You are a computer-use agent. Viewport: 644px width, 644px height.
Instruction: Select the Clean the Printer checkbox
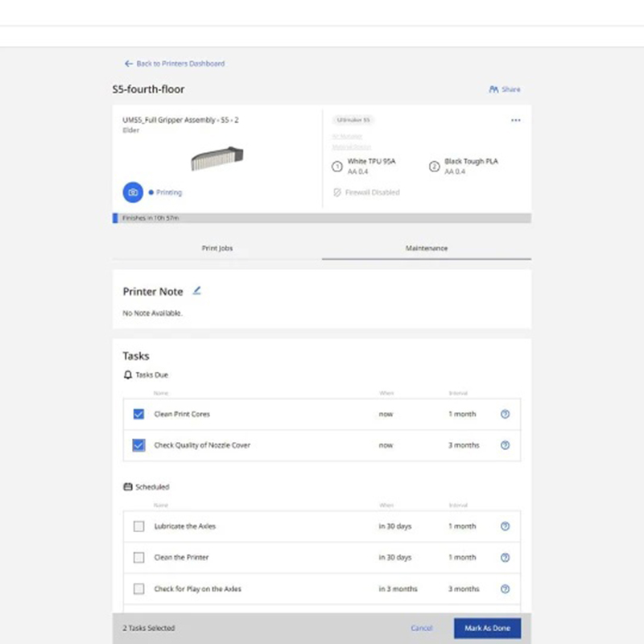139,557
